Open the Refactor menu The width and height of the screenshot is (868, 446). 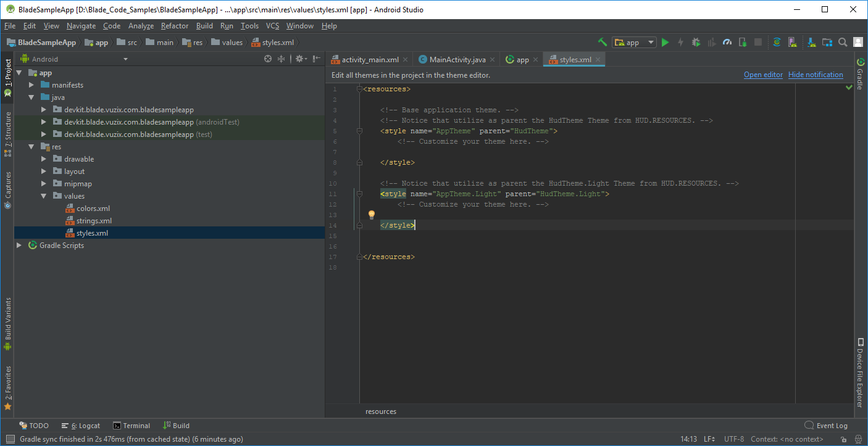(x=175, y=26)
